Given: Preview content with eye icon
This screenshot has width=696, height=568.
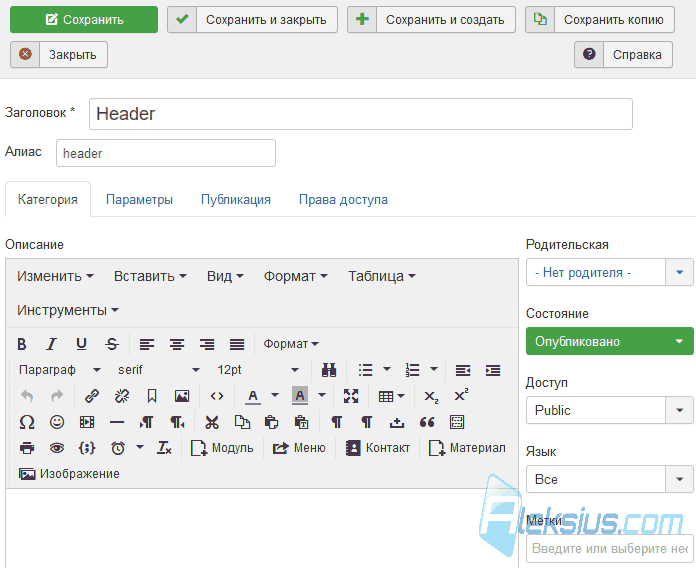Looking at the screenshot, I should pos(57,448).
